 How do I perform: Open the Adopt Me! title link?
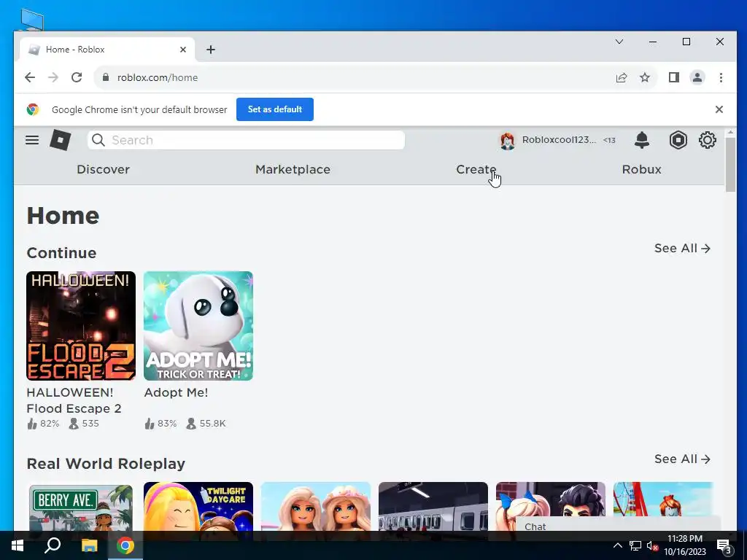(176, 392)
